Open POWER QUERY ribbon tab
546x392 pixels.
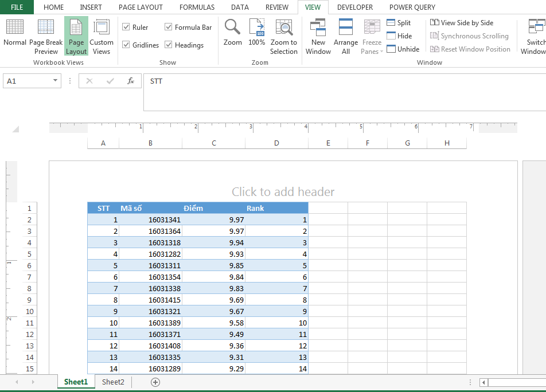coord(412,7)
